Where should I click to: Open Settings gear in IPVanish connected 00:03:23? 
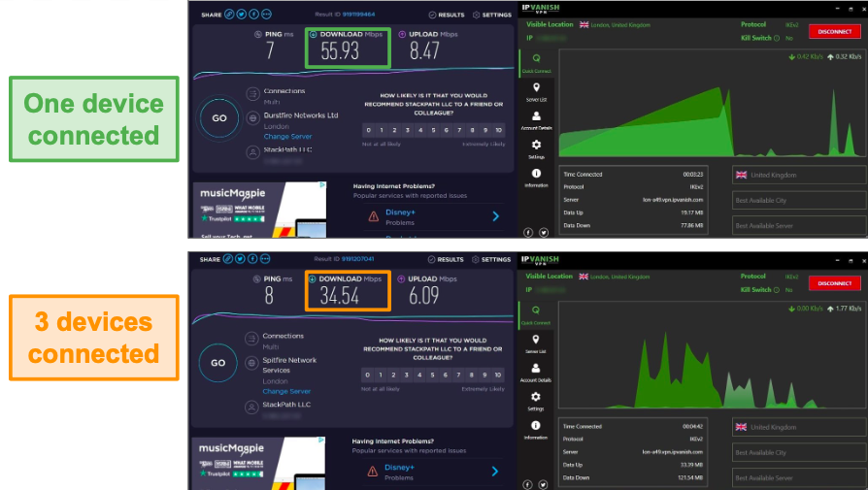click(x=536, y=148)
